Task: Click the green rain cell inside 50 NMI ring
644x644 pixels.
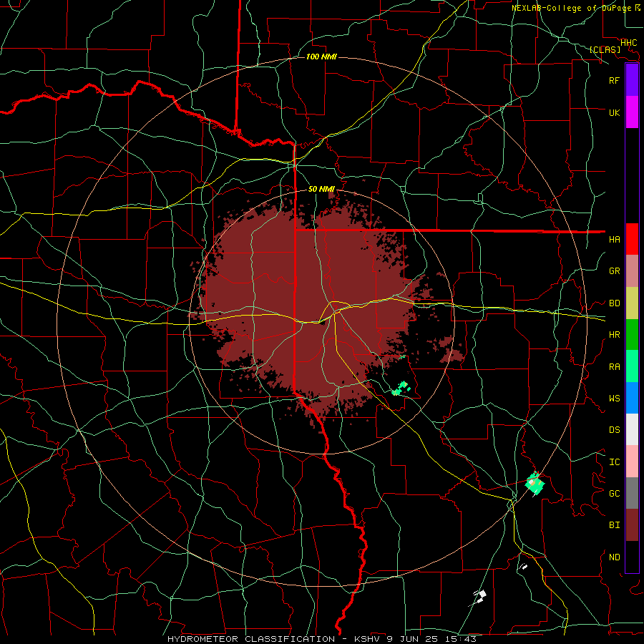Action: pyautogui.click(x=401, y=388)
